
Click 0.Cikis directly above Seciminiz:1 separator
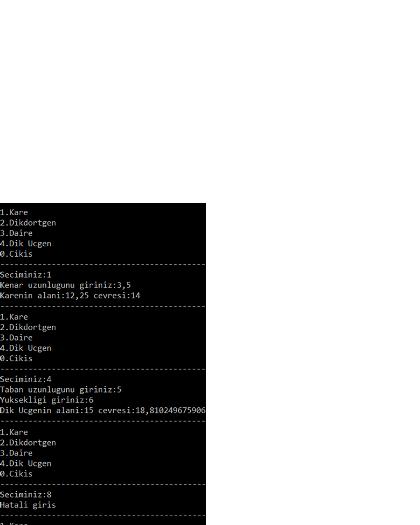click(x=16, y=254)
